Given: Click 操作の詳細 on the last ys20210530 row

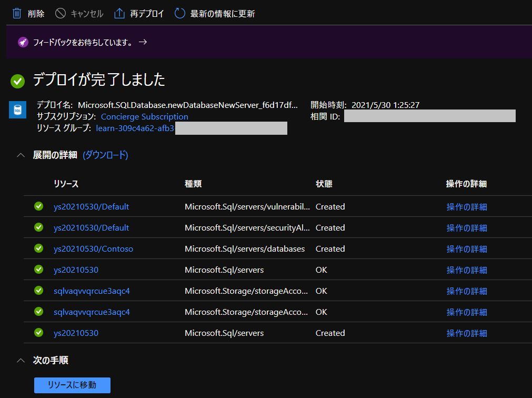Looking at the screenshot, I should pos(467,332).
